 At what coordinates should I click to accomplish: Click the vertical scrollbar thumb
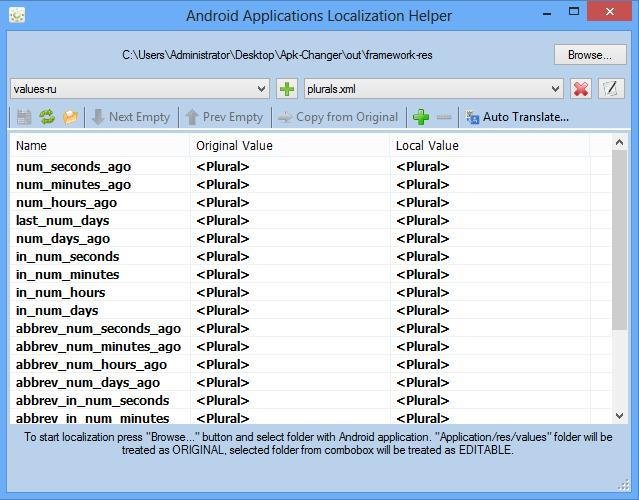point(619,240)
